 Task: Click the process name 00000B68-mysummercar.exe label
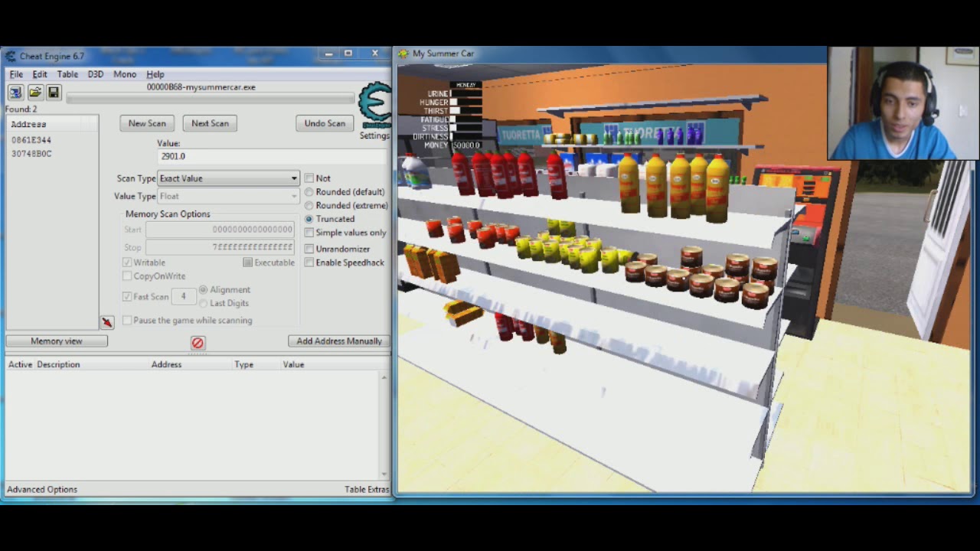point(201,87)
